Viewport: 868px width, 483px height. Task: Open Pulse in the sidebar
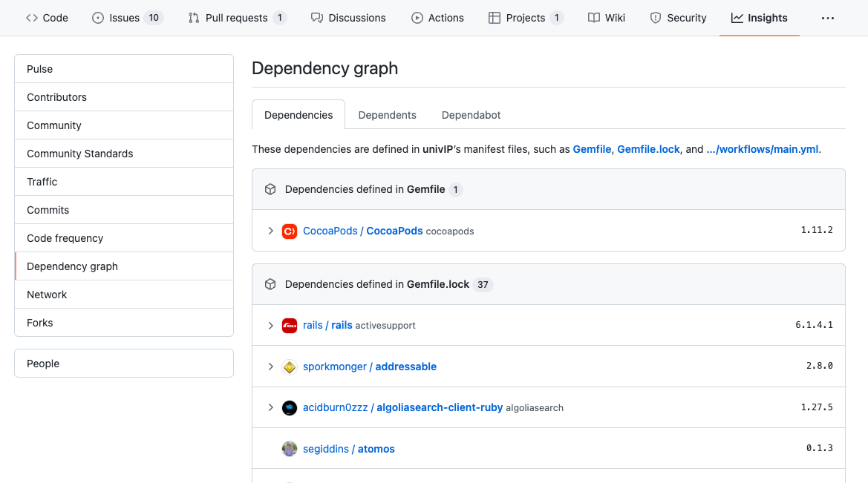[x=124, y=68]
